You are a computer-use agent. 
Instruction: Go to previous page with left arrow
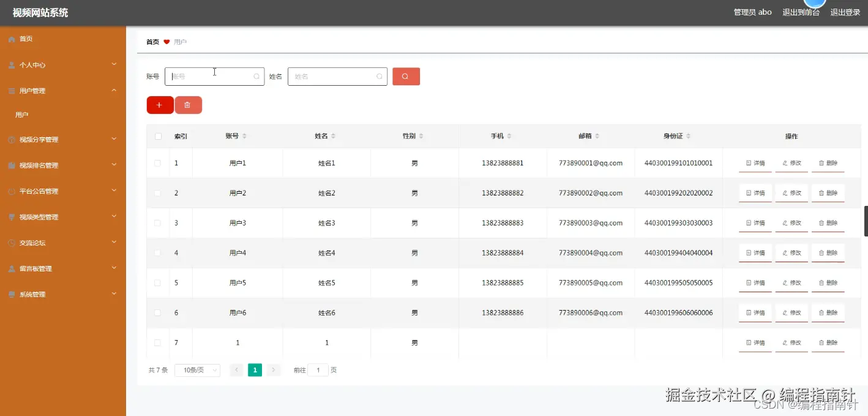[x=236, y=370]
